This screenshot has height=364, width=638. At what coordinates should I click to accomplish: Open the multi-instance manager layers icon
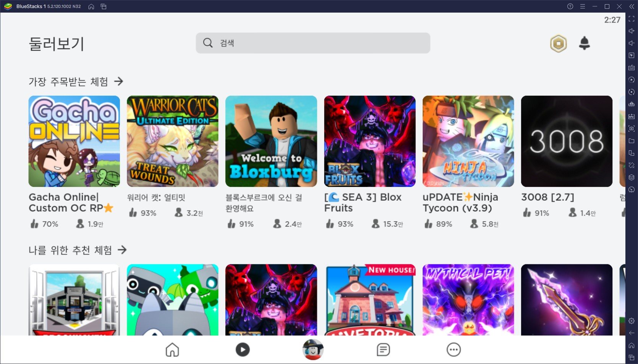click(632, 177)
